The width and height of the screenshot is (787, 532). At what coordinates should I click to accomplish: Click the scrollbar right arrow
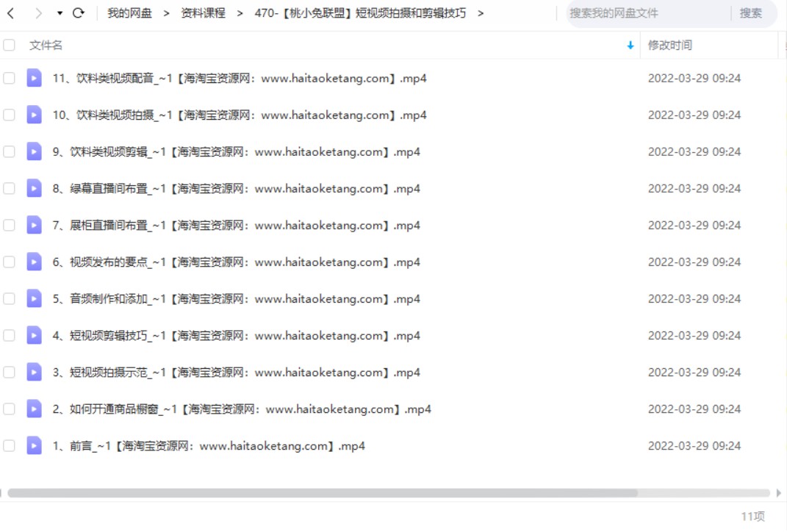coord(778,493)
